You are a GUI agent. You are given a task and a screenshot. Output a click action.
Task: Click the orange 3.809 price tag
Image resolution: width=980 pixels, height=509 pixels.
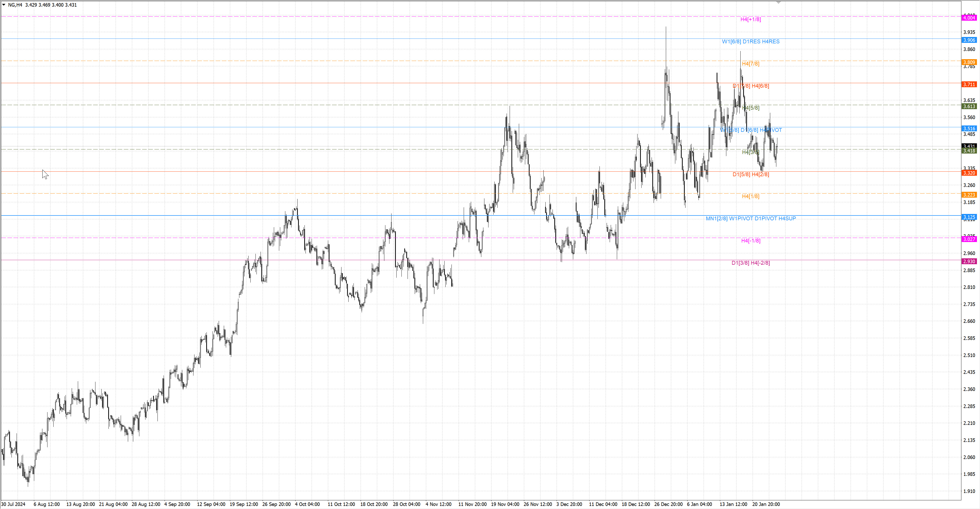(x=969, y=62)
